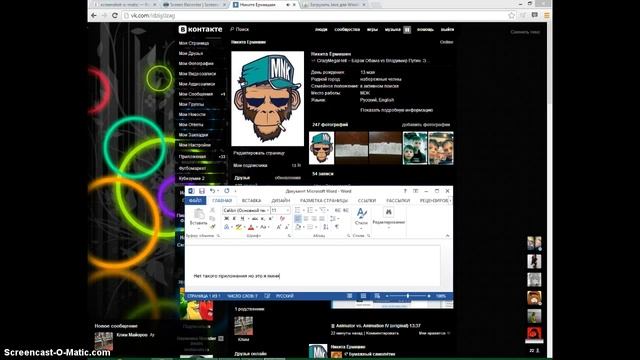Toggle strikethrough (abc) formatting in Word
The width and height of the screenshot is (640, 360).
(255, 218)
